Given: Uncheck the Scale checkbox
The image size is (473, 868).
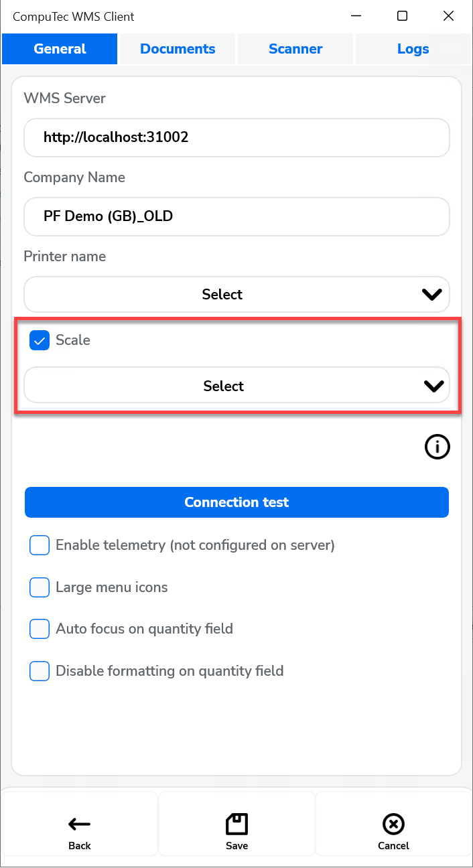Looking at the screenshot, I should (x=40, y=340).
